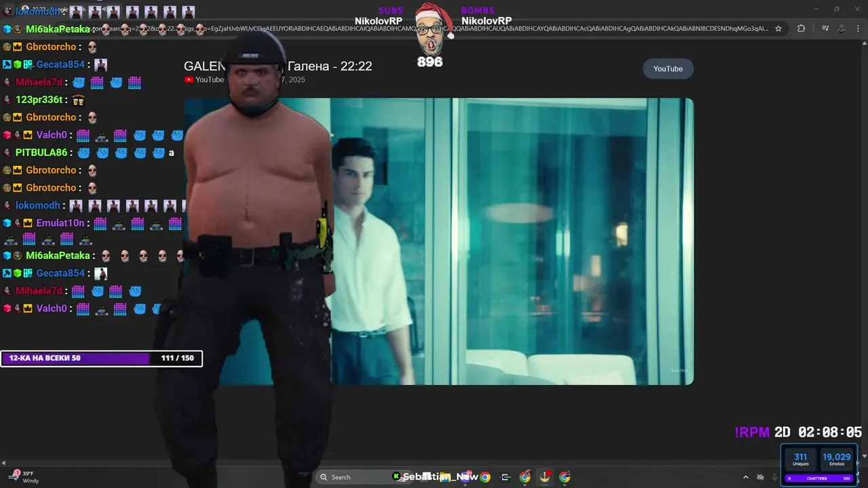The width and height of the screenshot is (868, 488).
Task: Bookmark this page with the star icon
Action: [x=778, y=28]
